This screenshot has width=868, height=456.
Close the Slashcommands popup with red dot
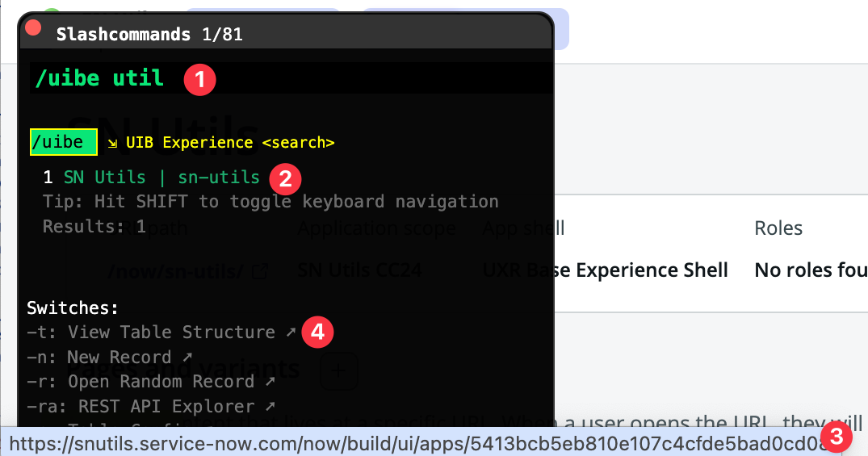pyautogui.click(x=33, y=27)
